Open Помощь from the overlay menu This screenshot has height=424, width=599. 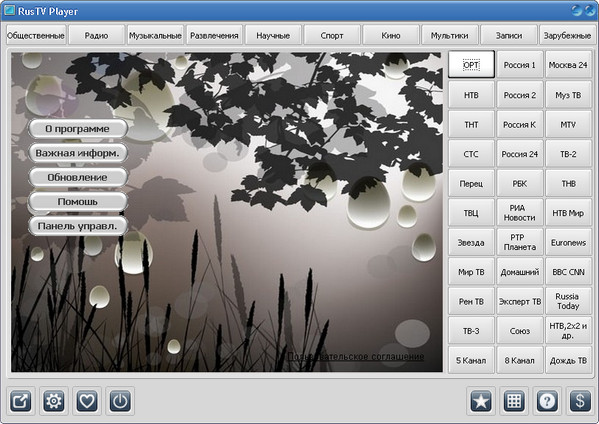click(78, 202)
